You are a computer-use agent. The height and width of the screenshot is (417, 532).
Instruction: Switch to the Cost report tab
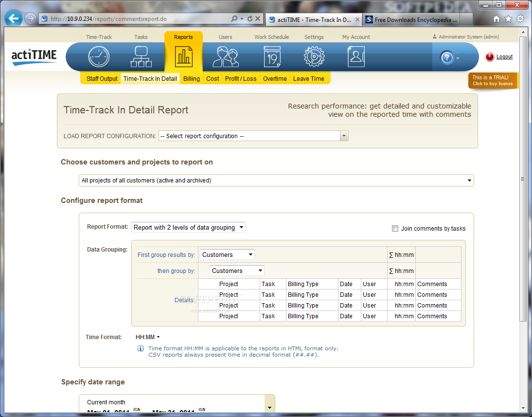point(213,79)
